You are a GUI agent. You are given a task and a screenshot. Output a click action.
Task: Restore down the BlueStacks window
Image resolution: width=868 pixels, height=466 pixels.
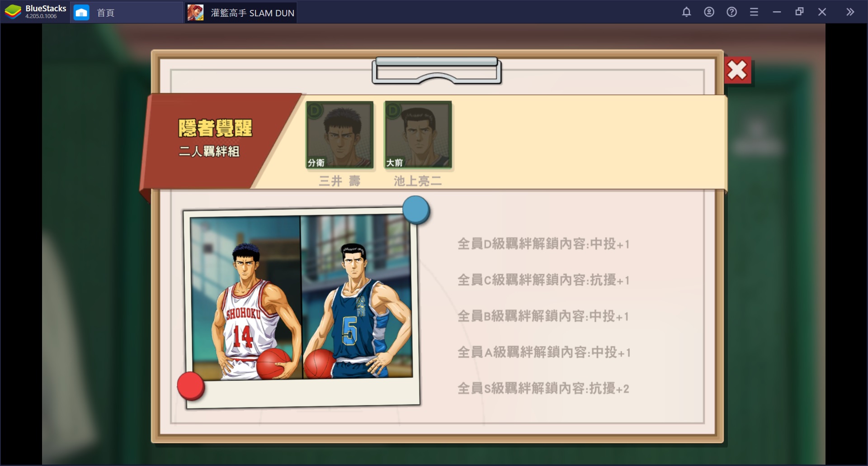(x=799, y=12)
